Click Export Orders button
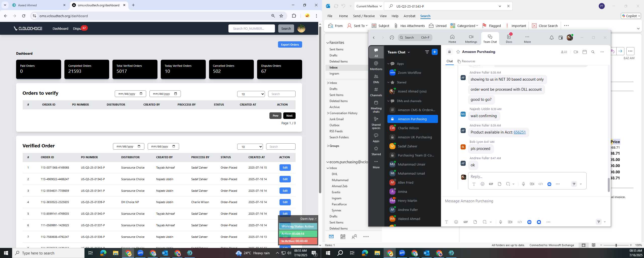Viewport: 644px width, 258px height. (x=290, y=45)
